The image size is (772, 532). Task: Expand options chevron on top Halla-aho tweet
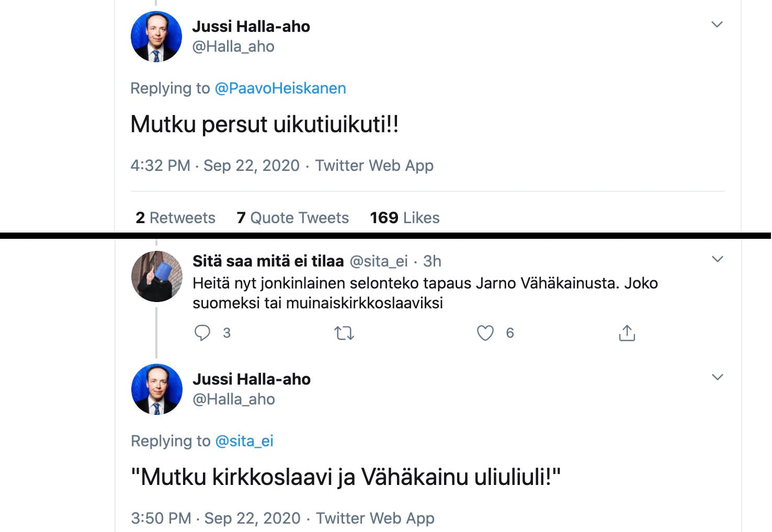(x=717, y=25)
